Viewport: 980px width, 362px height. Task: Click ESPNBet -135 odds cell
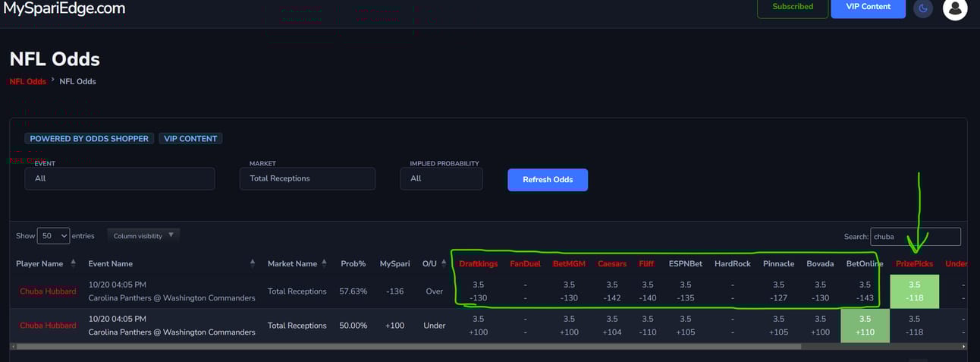[685, 298]
